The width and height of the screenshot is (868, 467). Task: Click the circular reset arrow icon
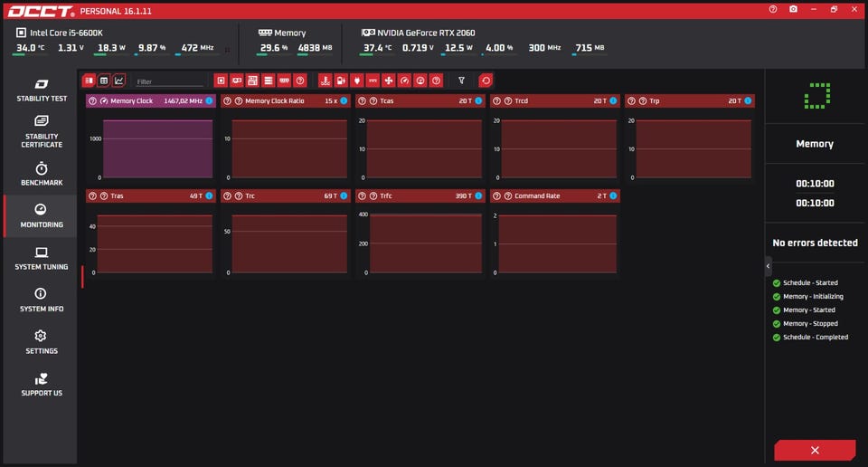[486, 81]
